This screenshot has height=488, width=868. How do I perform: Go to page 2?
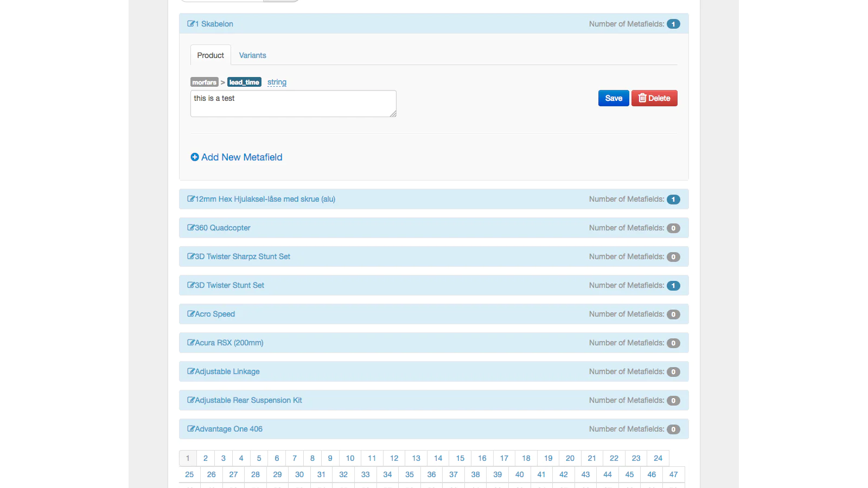click(x=206, y=458)
